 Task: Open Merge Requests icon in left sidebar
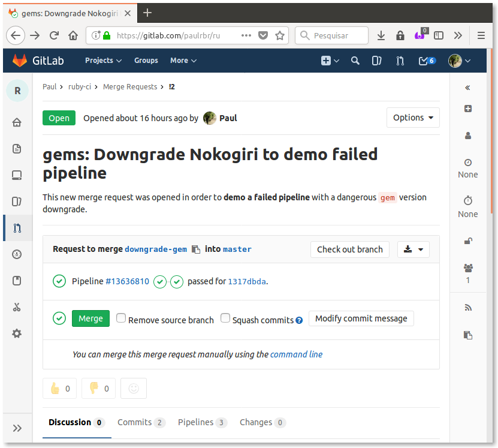(x=17, y=228)
